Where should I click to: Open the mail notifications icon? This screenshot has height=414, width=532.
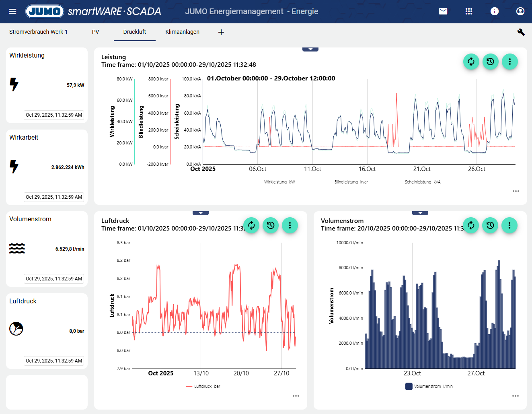coord(443,11)
